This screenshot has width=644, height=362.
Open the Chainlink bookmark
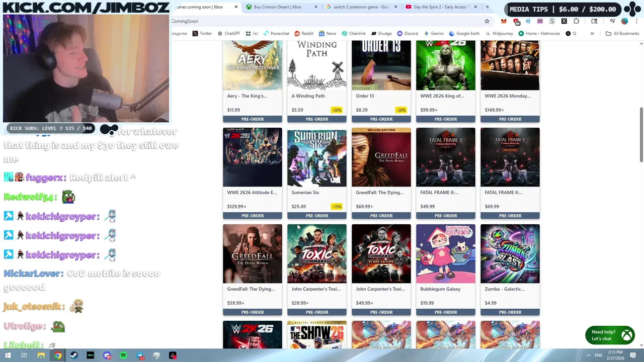(x=354, y=34)
